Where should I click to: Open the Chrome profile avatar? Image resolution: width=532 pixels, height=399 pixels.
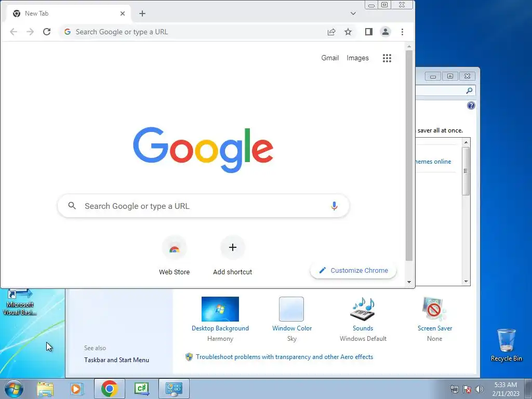(x=385, y=32)
